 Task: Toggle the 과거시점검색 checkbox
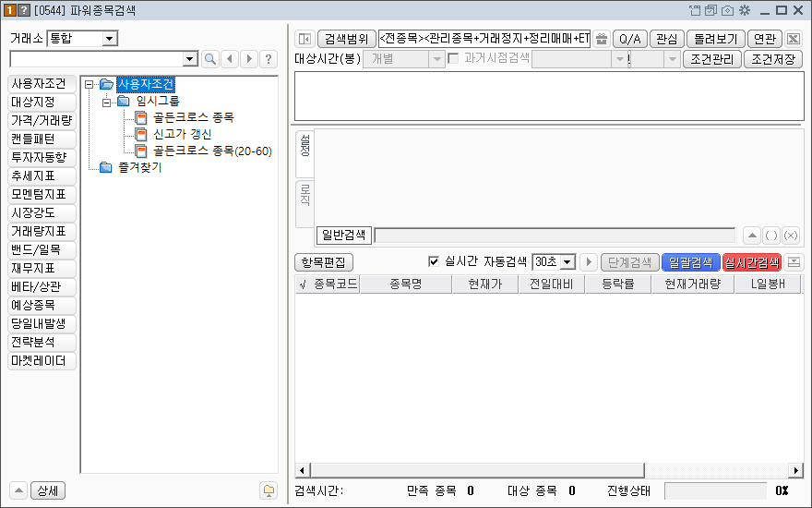453,59
